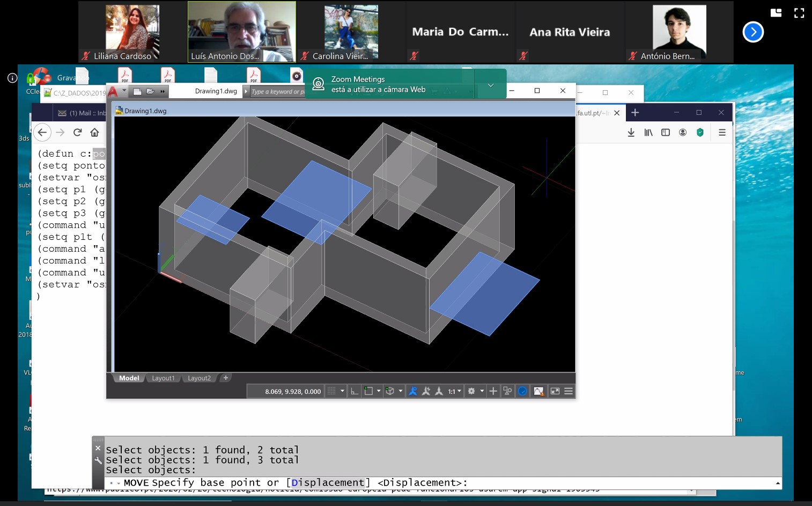Close the AutoCAD command line panel (x)
Viewport: 812px width, 506px height.
pyautogui.click(x=98, y=448)
